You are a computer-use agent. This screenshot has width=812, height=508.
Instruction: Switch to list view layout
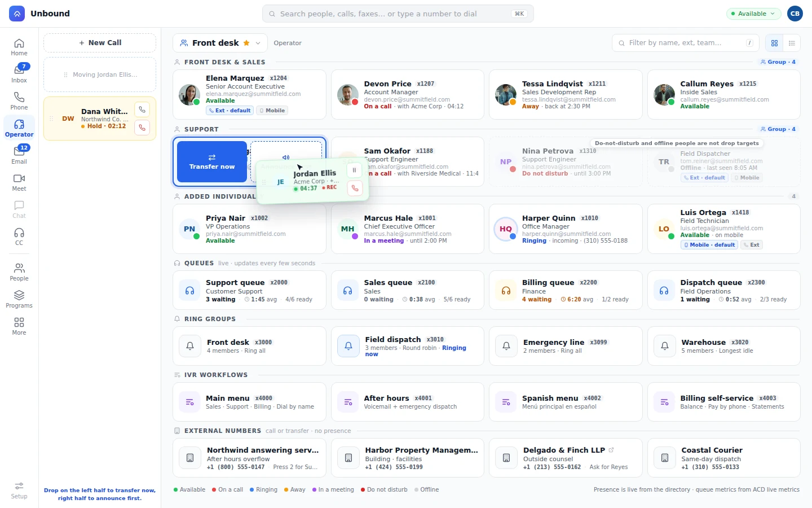pos(792,43)
